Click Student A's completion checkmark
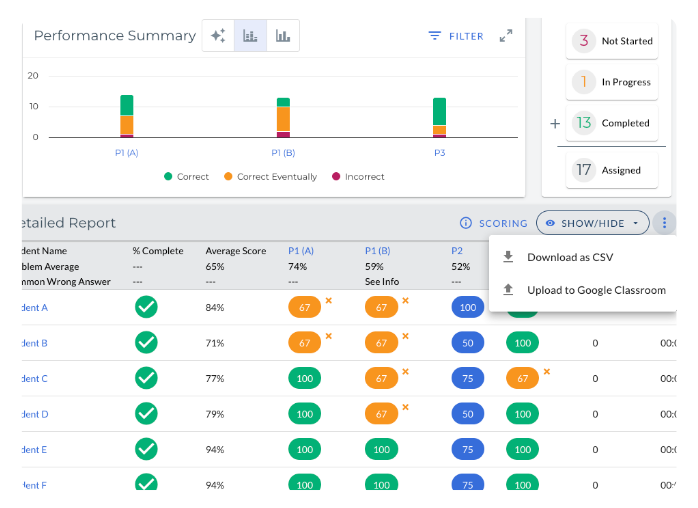Image resolution: width=698 pixels, height=508 pixels. click(146, 307)
